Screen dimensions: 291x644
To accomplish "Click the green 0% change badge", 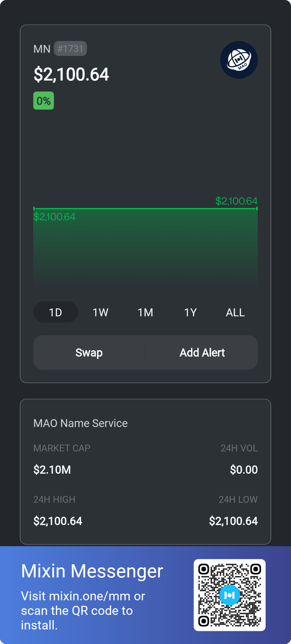I will [x=44, y=101].
